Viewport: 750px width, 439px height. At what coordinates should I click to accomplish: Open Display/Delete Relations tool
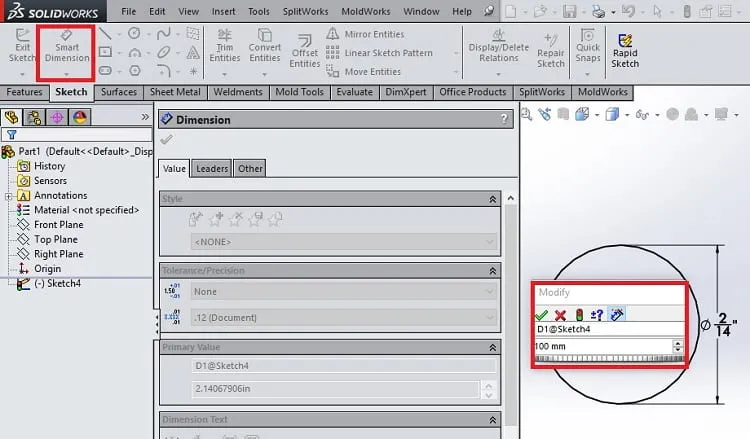[498, 46]
